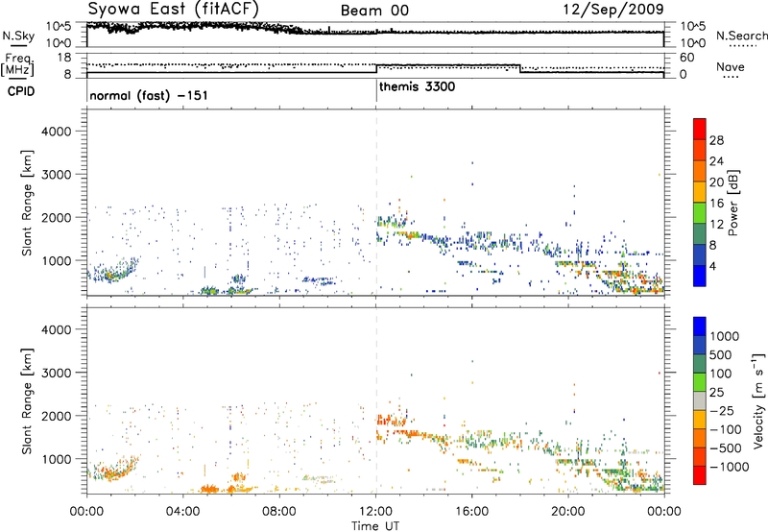Click the '20' value on Power color bar
Image resolution: width=768 pixels, height=532 pixels.
(716, 182)
